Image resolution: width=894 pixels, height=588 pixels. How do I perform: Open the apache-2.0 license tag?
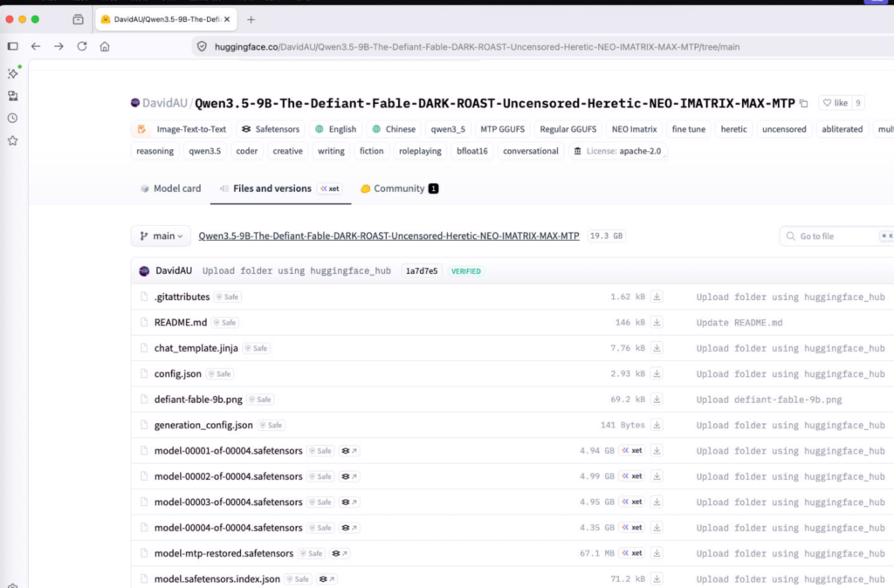pos(618,151)
